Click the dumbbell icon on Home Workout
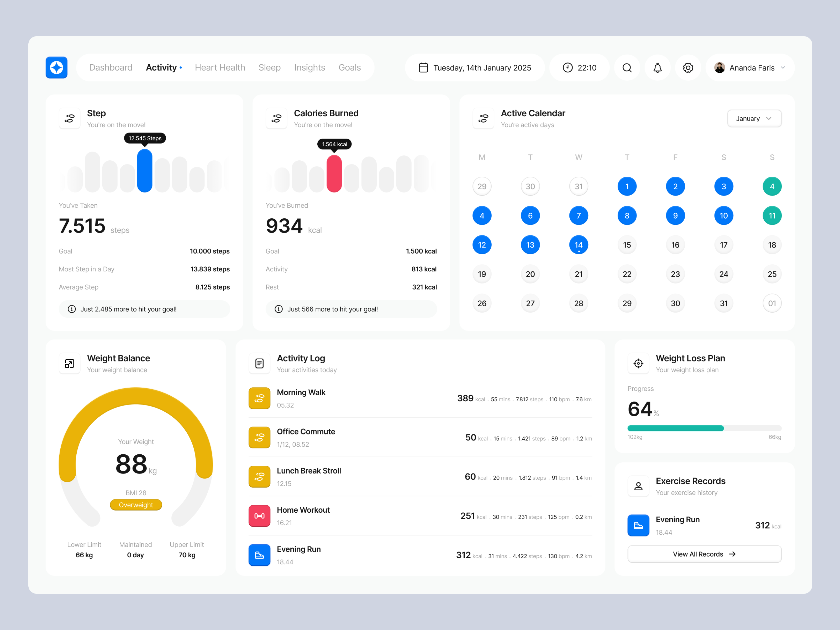 (x=259, y=516)
